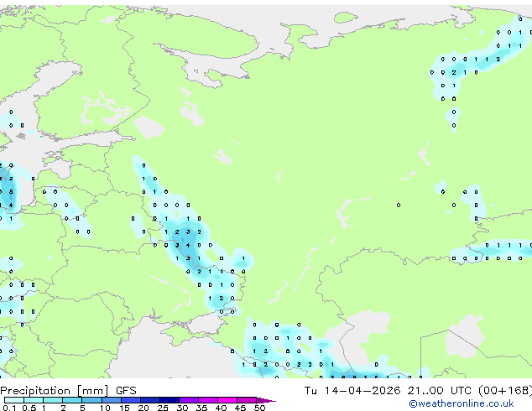Viewport: 532px width, 411px height.
Task: Pick the 30–35 mm purple legend swatch
Action: [189, 400]
